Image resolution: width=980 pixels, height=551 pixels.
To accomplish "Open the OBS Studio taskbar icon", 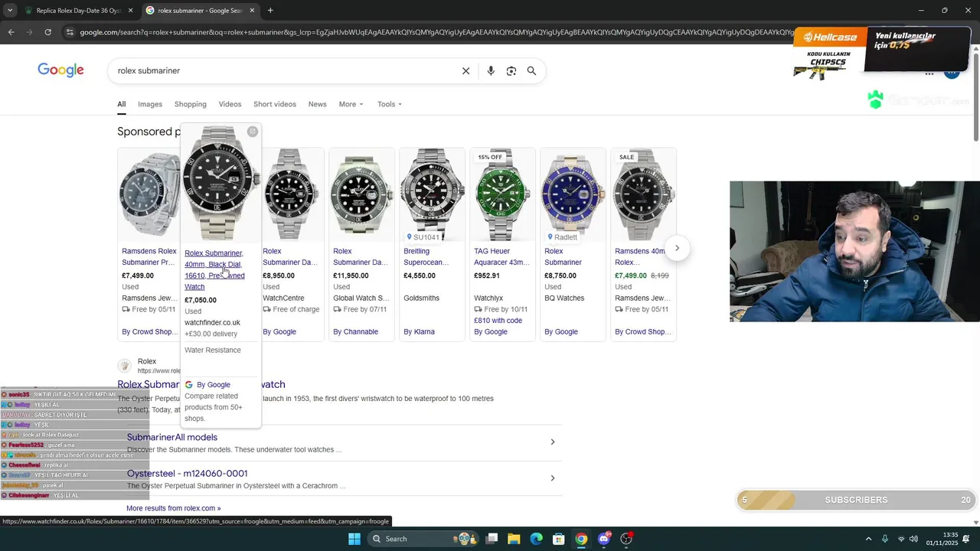I will tap(626, 539).
